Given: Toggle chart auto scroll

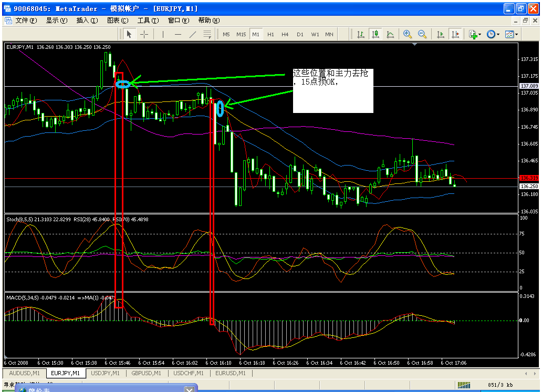Looking at the screenshot, I should click(x=440, y=34).
